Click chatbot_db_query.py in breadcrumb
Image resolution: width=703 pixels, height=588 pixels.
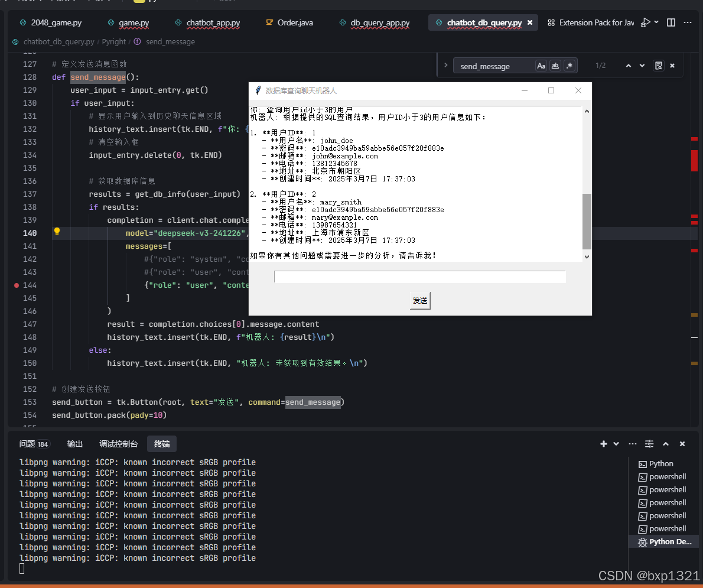click(58, 42)
